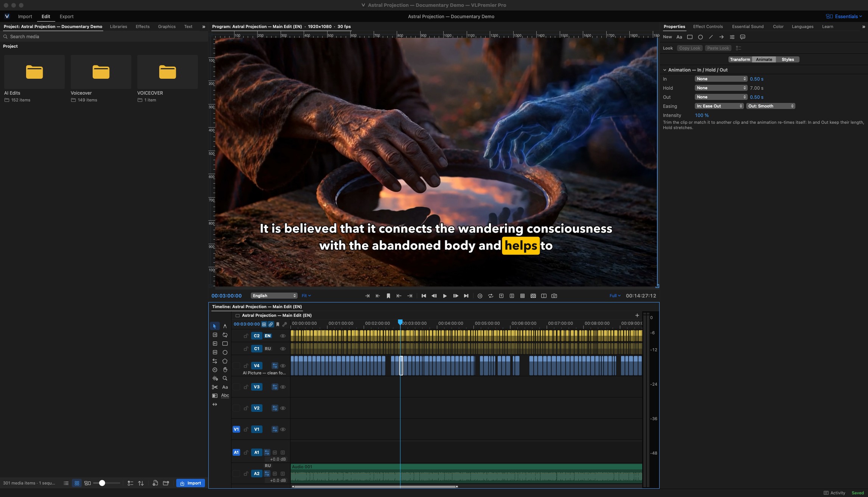Play the program monitor
Screen dimensions: 868x497
[x=445, y=296]
